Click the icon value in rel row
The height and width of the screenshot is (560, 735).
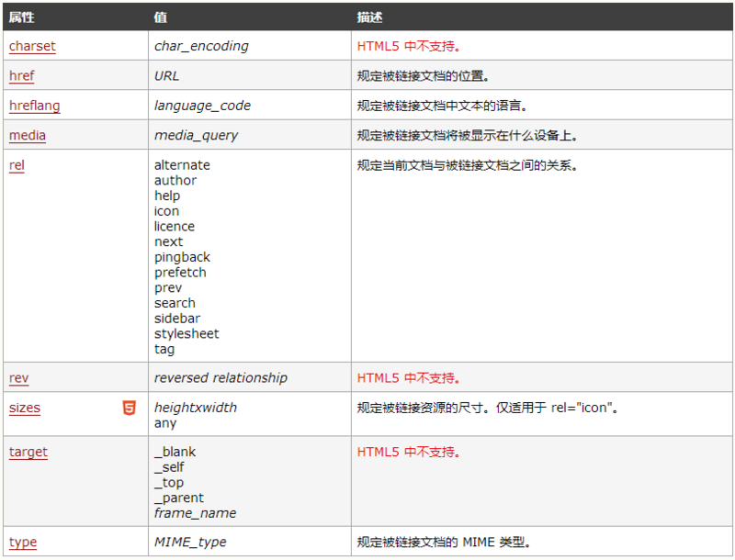166,211
